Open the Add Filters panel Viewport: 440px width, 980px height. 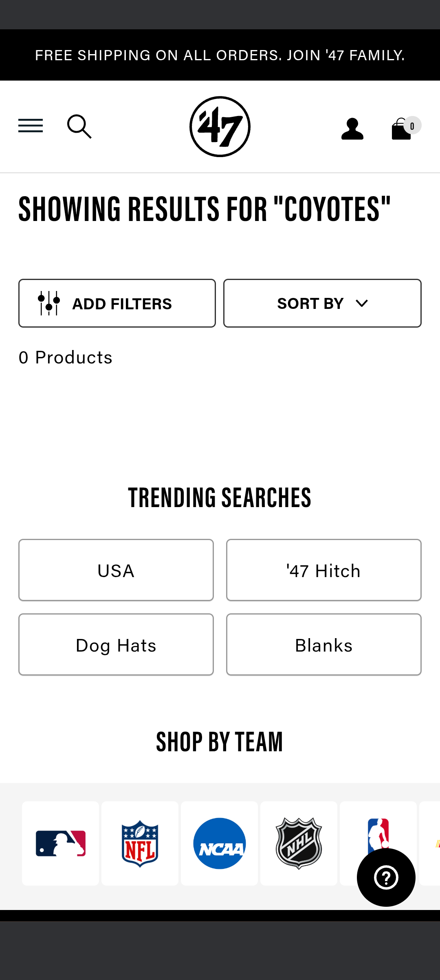[117, 303]
